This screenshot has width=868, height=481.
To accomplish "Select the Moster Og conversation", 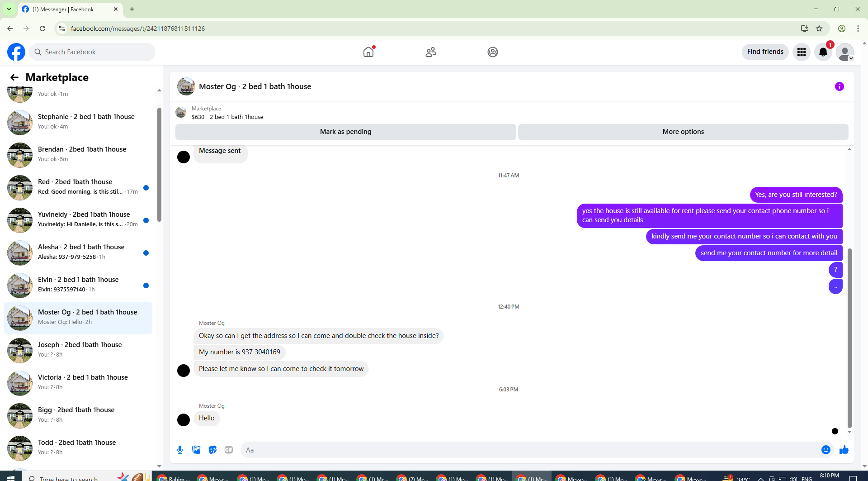I will tap(78, 318).
